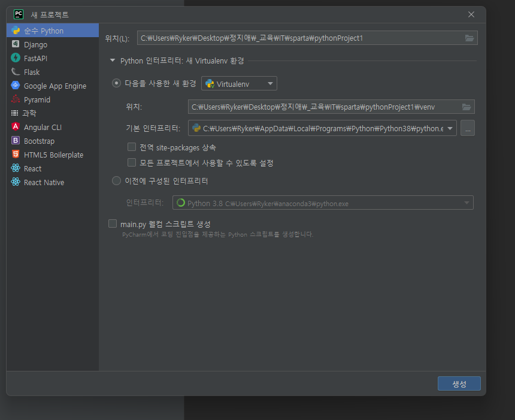Screen dimensions: 515x420
Task: Toggle main.py 웰컴 스크립트 생성 checkbox
Action: point(113,224)
